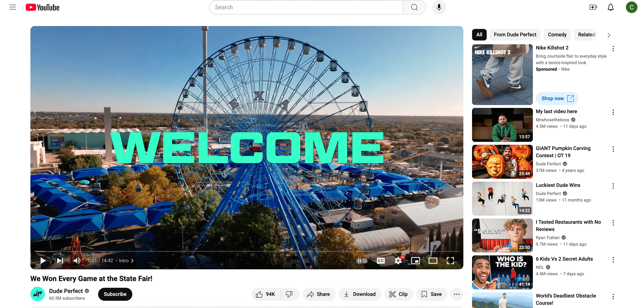
Task: Expand the Intro chapter list
Action: pos(132,261)
